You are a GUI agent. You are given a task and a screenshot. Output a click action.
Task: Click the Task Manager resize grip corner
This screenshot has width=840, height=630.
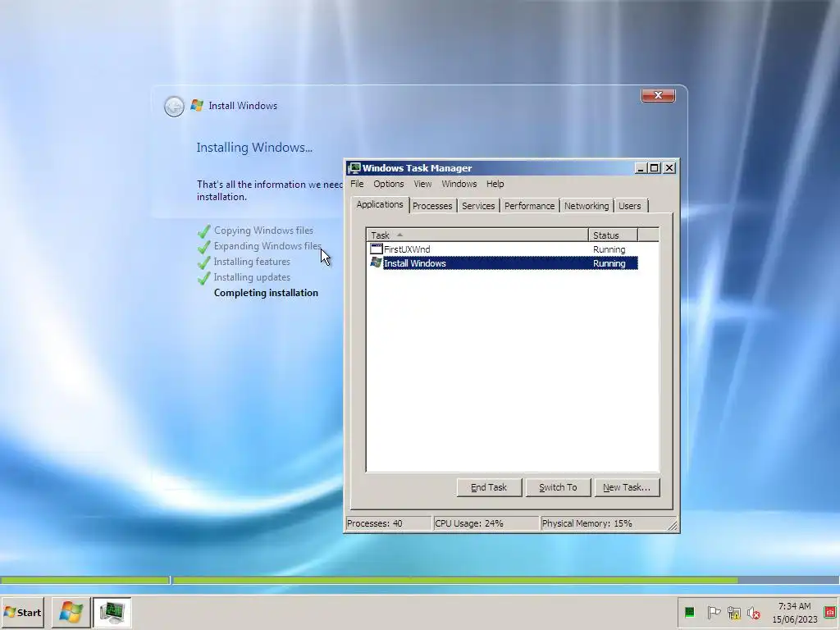pyautogui.click(x=673, y=526)
